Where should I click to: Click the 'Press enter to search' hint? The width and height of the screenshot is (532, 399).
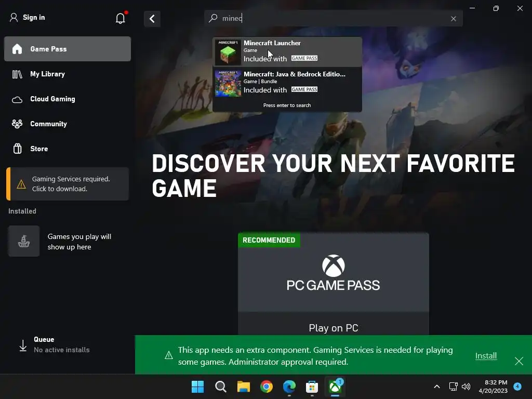(x=287, y=105)
